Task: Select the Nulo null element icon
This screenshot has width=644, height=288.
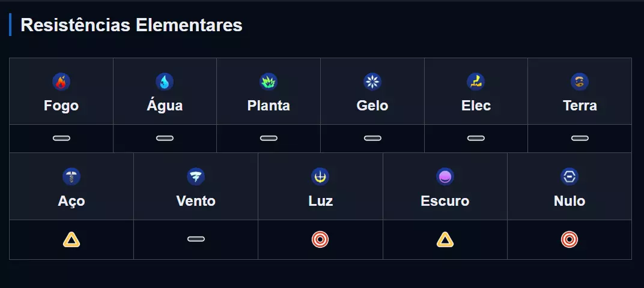Action: tap(570, 176)
